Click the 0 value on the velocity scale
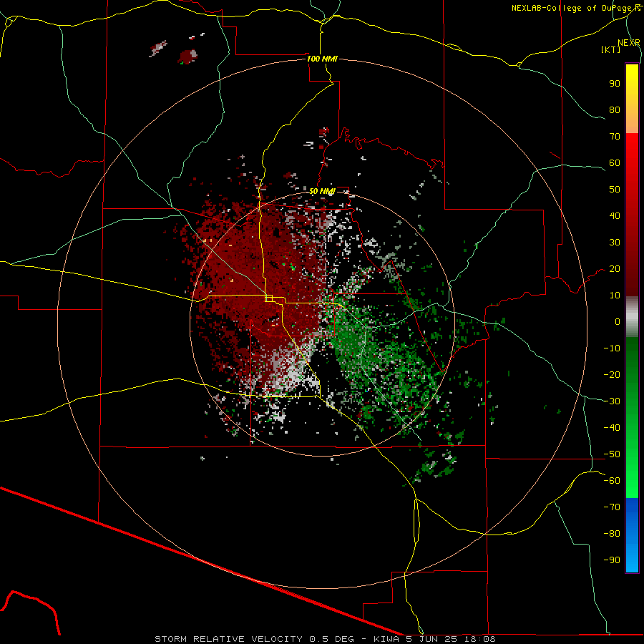The height and width of the screenshot is (644, 644). (x=618, y=322)
